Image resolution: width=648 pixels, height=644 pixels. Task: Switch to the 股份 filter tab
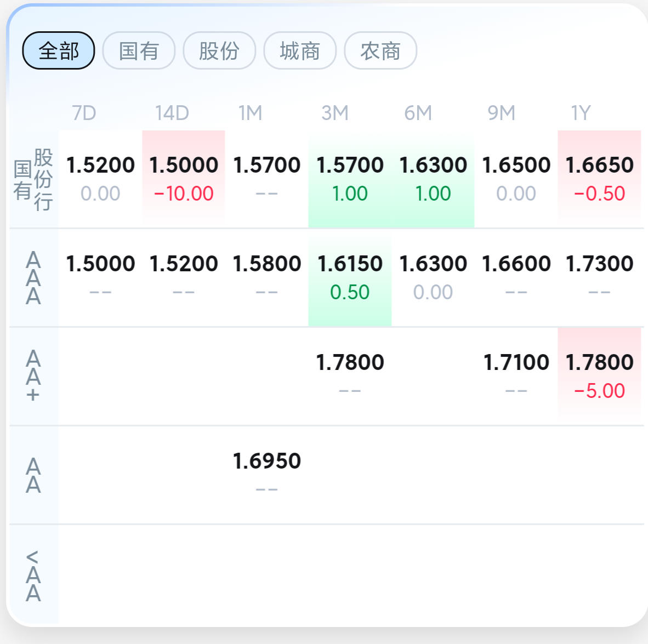(219, 50)
